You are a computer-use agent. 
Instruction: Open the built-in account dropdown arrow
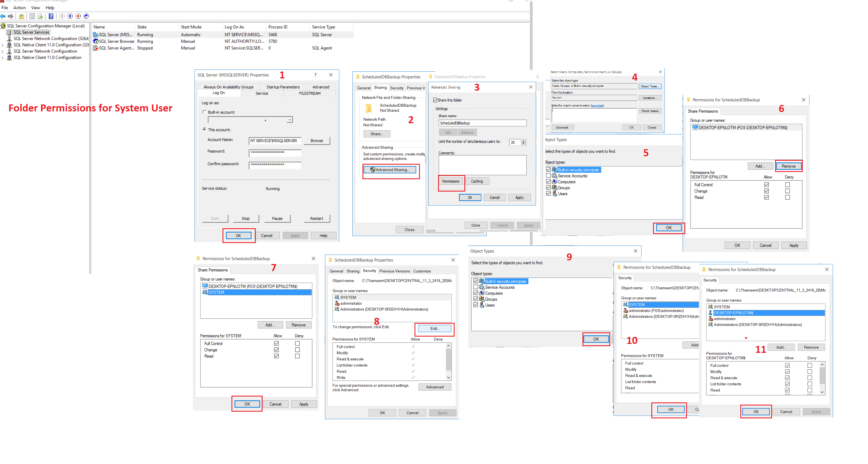[x=289, y=120]
